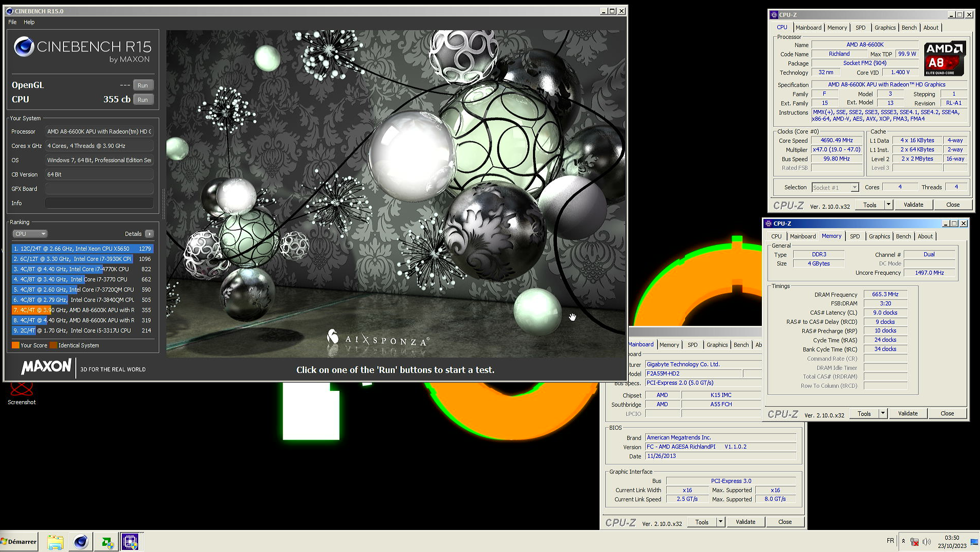Image resolution: width=980 pixels, height=552 pixels.
Task: Click Validate in Mainboard CPU-Z window
Action: [745, 522]
